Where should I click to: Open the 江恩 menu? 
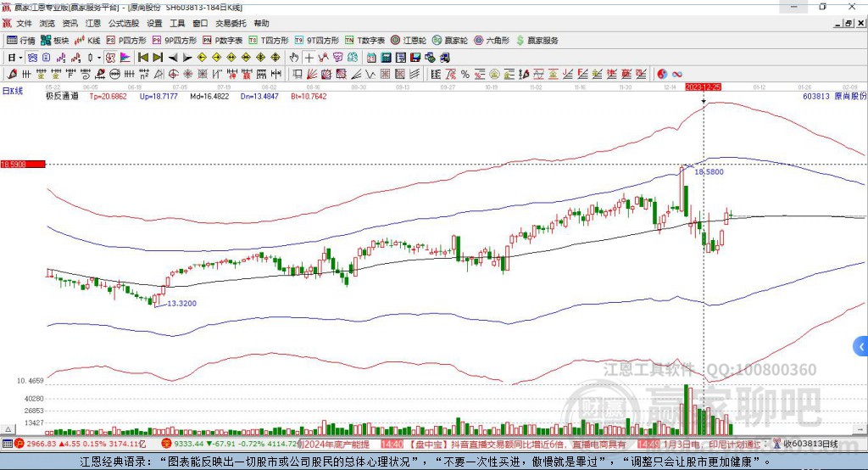tap(93, 23)
